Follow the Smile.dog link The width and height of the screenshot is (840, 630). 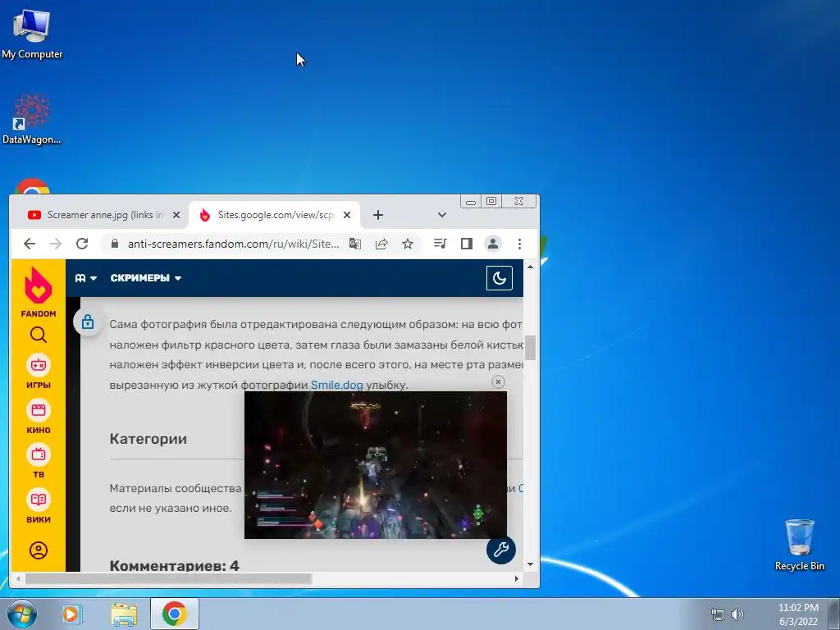[x=337, y=385]
